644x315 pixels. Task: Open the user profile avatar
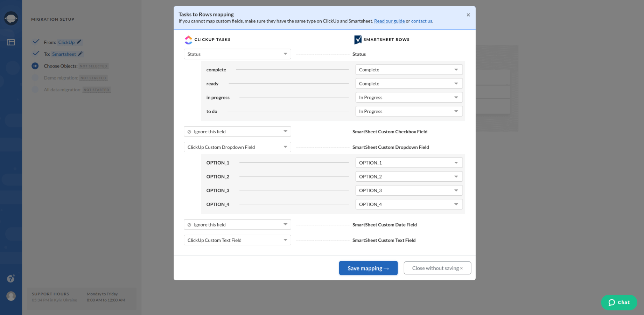[11, 296]
